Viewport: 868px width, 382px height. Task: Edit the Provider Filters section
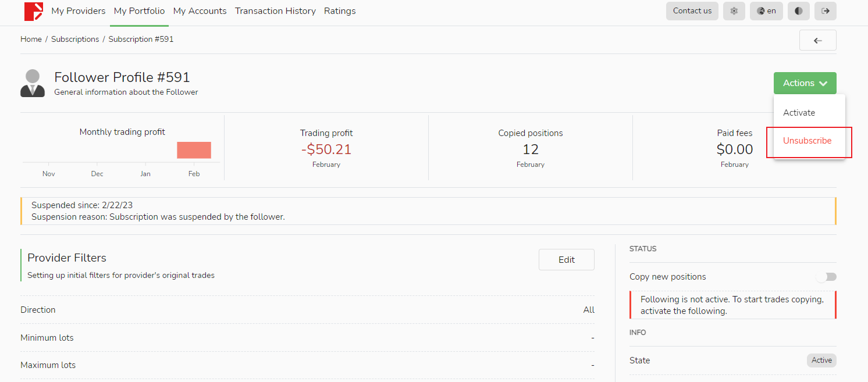pos(566,260)
